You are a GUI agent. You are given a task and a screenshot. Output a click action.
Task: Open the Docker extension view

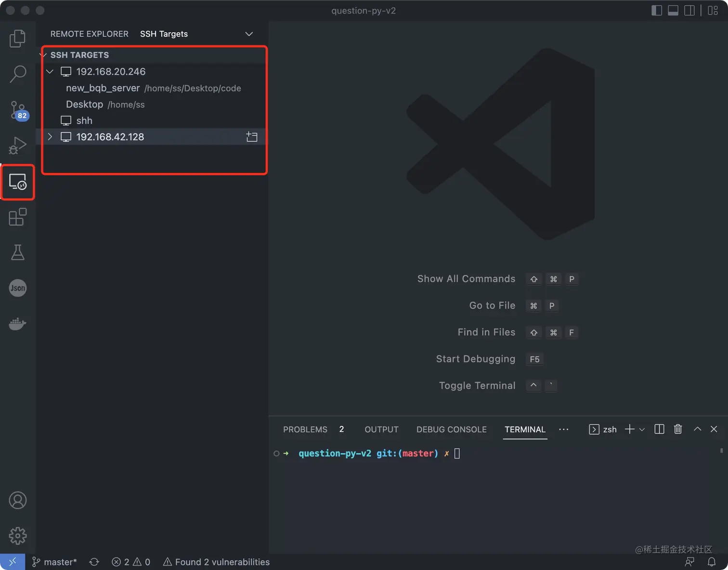click(x=18, y=324)
